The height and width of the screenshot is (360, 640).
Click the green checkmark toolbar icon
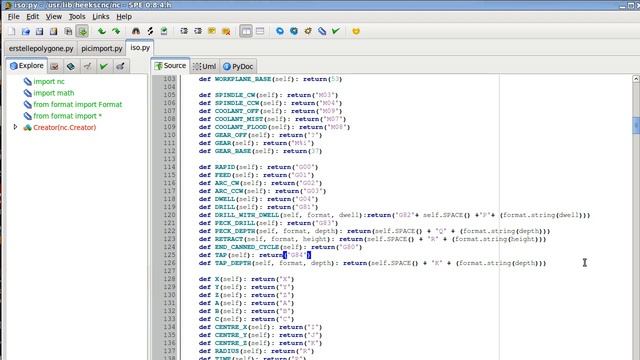[336, 31]
